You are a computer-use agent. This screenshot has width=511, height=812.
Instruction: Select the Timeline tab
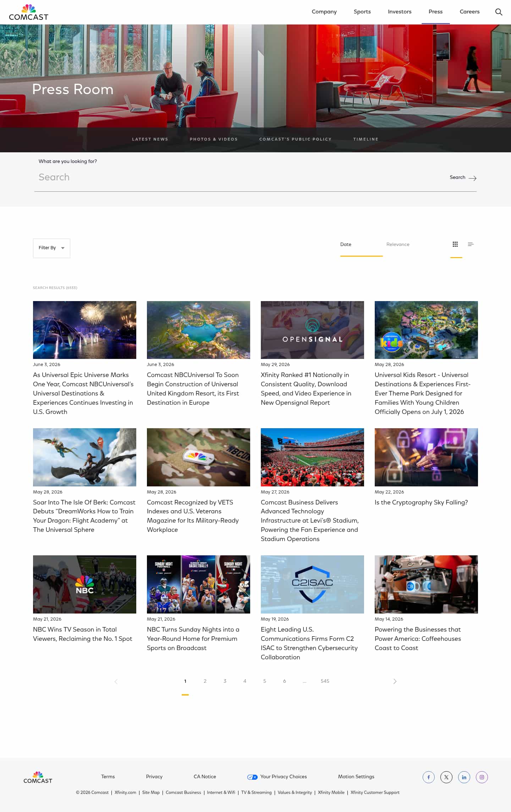pos(366,139)
